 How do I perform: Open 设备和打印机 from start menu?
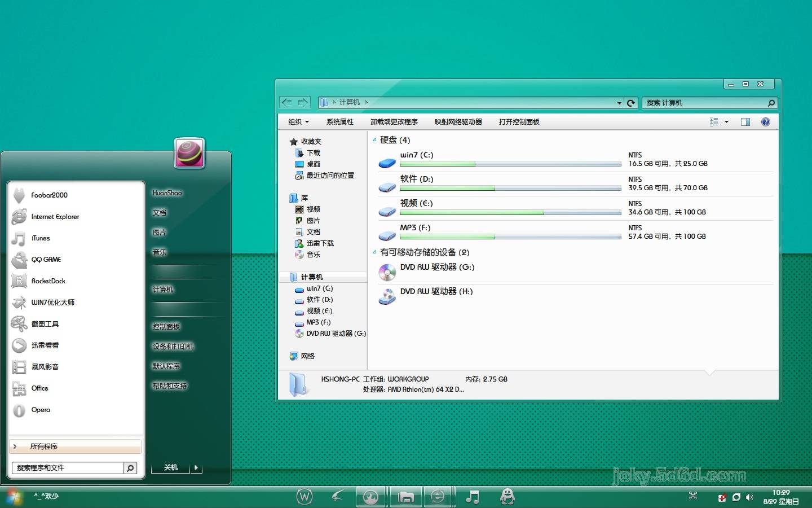pos(173,347)
